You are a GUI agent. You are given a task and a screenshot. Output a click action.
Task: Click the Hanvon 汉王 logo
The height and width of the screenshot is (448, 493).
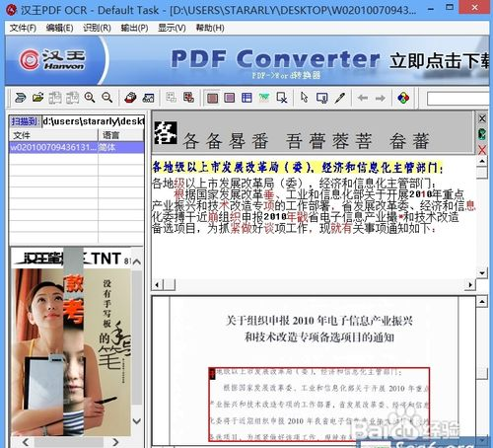52,59
